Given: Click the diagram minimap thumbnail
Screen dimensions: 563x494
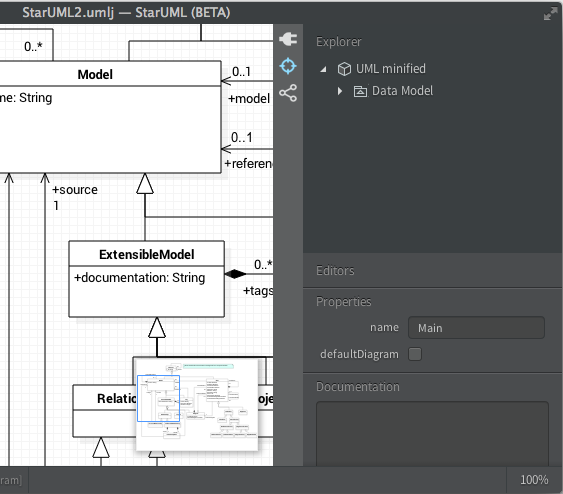Looking at the screenshot, I should 197,404.
